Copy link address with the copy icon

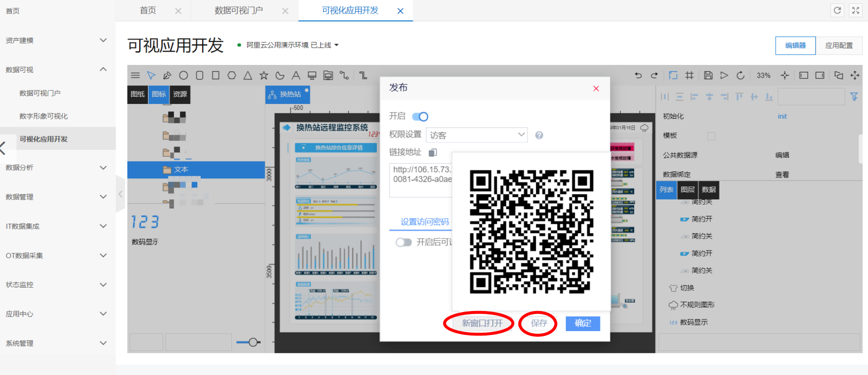pyautogui.click(x=433, y=153)
